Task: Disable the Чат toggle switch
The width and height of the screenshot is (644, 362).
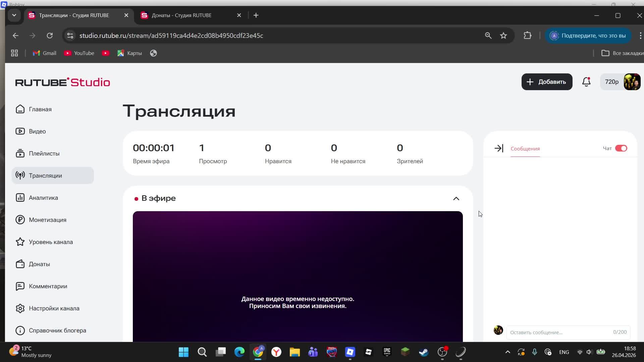Action: 621,148
